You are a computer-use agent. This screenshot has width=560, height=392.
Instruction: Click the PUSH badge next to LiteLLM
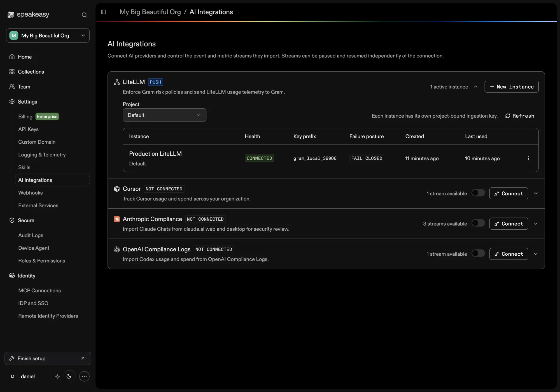tap(155, 82)
